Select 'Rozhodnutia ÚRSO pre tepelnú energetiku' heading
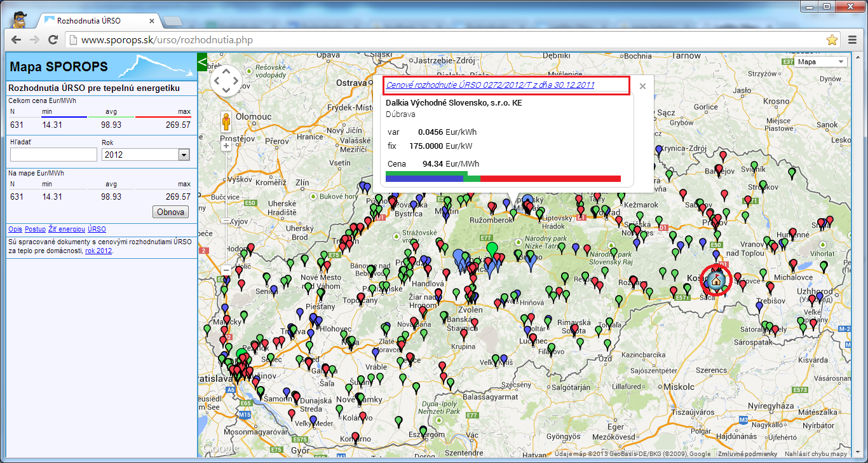 pyautogui.click(x=93, y=88)
